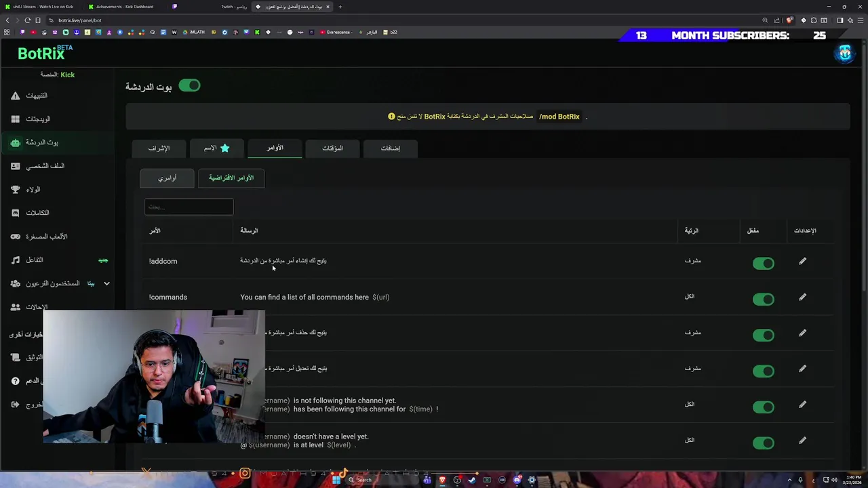Edit the following-time command pencil icon
This screenshot has width=868, height=488.
click(x=802, y=405)
